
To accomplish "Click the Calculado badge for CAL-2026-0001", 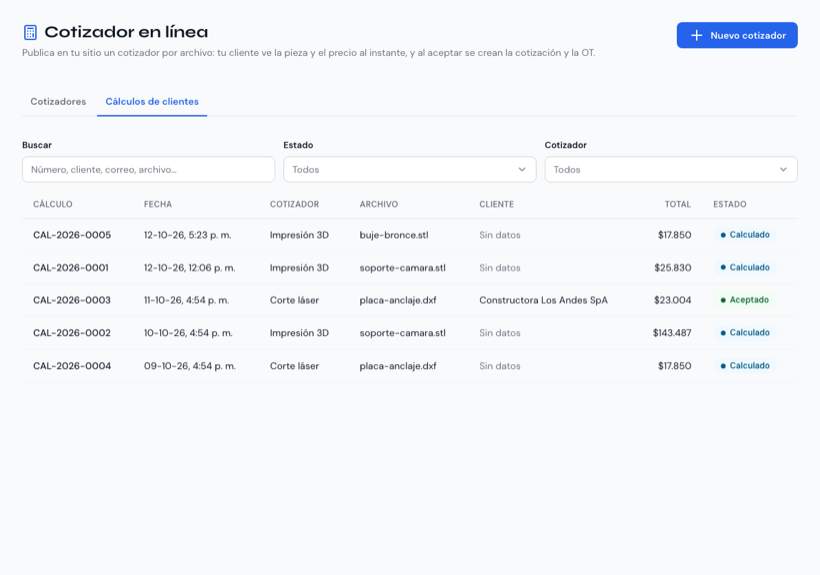I will 745,267.
